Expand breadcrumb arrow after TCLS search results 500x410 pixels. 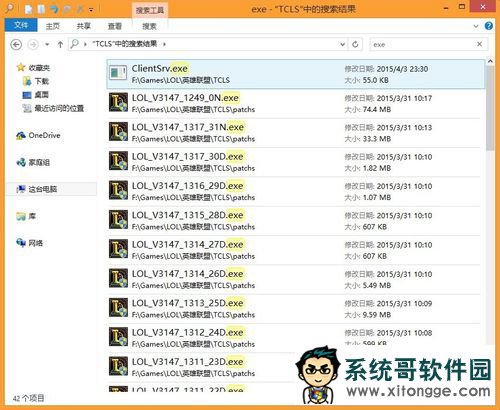[x=164, y=44]
